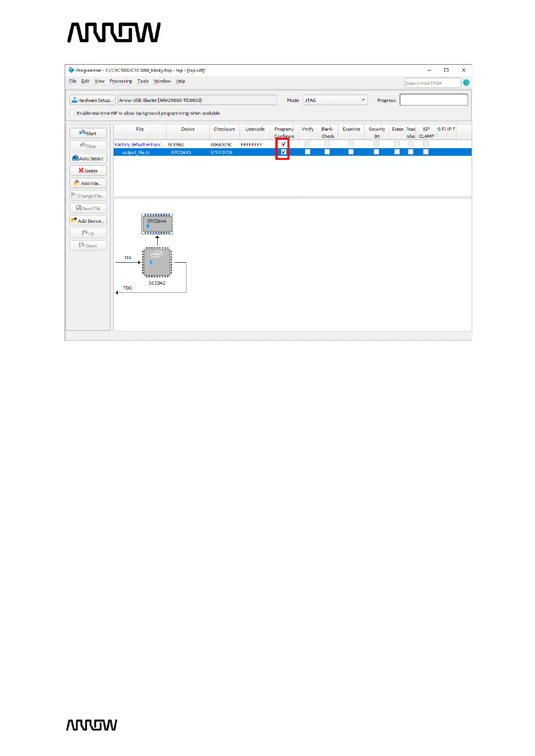535x756 pixels.
Task: Check Erase for output_file.jic row
Action: click(x=397, y=152)
